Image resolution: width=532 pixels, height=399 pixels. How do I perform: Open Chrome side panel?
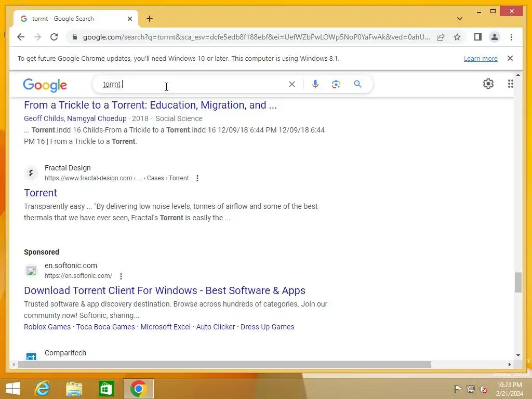click(478, 37)
